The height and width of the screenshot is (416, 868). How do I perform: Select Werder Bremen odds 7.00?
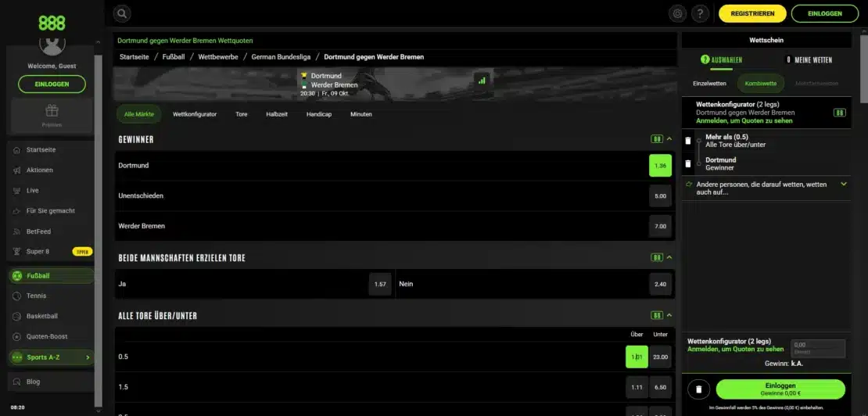click(660, 226)
